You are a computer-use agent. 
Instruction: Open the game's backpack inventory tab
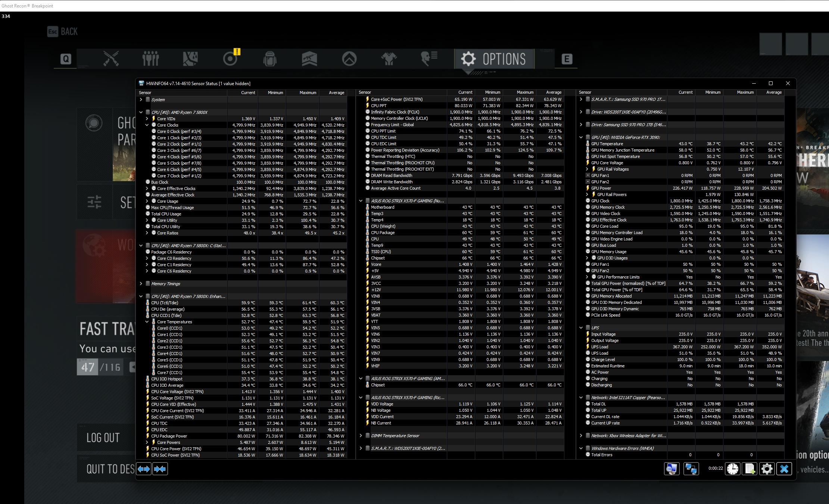click(x=270, y=59)
